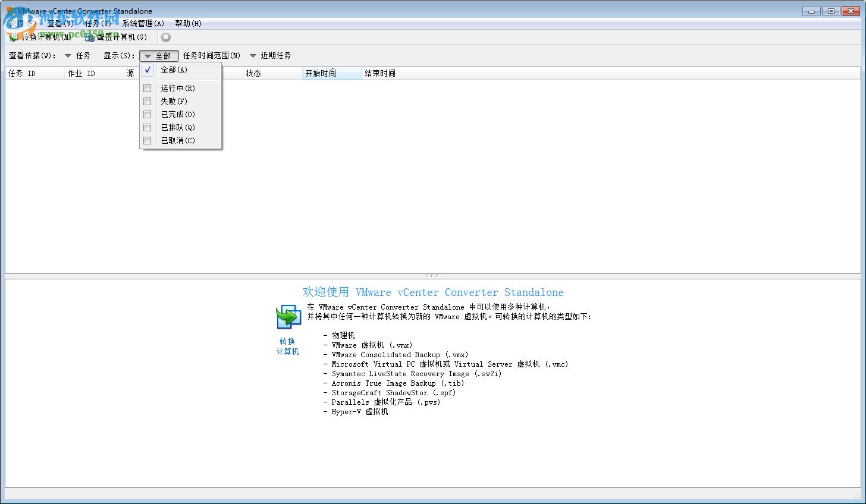Viewport: 866px width, 504px height.
Task: Click the checkmark icon next to 全部(A)
Action: click(x=147, y=70)
